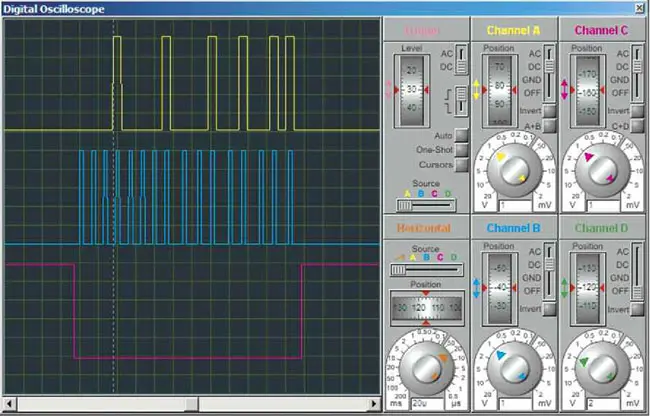Click the green Channel D position arrows
This screenshot has width=650, height=416.
tap(563, 287)
